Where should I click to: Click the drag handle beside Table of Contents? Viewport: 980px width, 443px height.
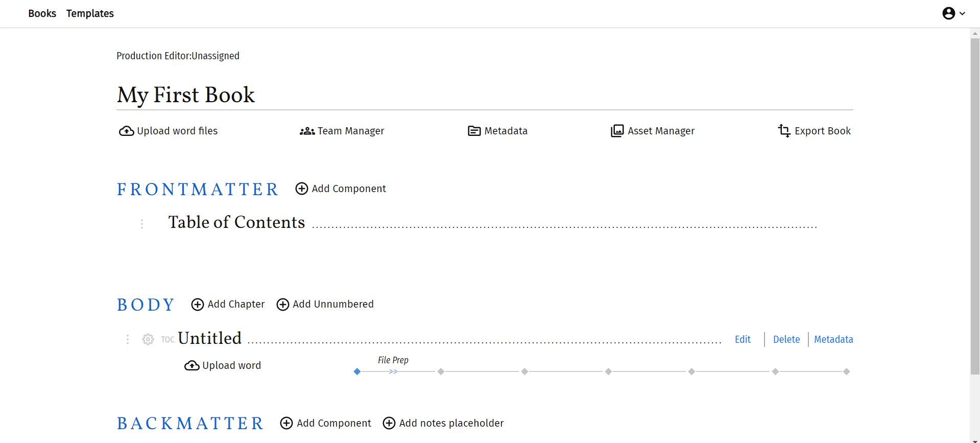click(142, 224)
